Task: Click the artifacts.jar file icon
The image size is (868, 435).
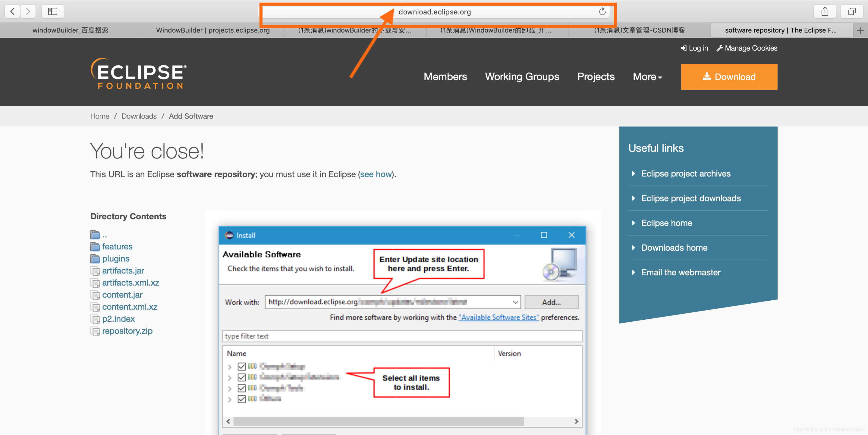Action: 95,271
